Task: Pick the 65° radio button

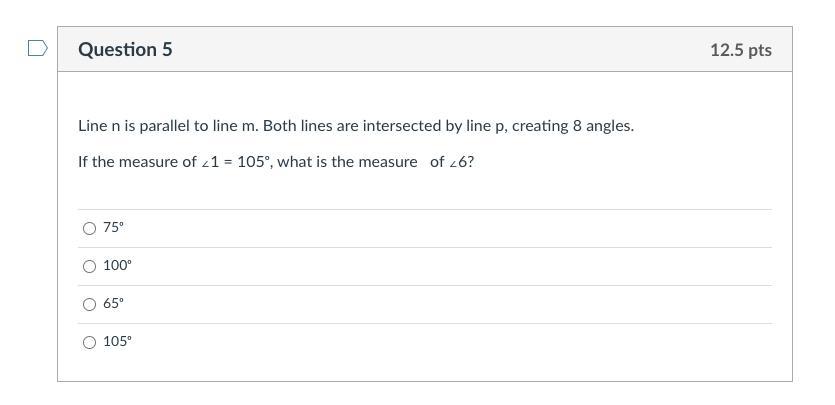Action: click(x=89, y=304)
